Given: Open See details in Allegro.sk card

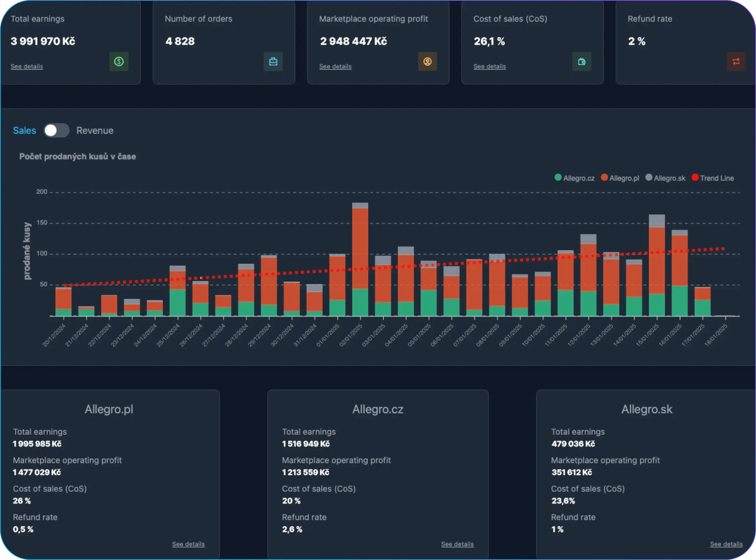Looking at the screenshot, I should point(726,544).
